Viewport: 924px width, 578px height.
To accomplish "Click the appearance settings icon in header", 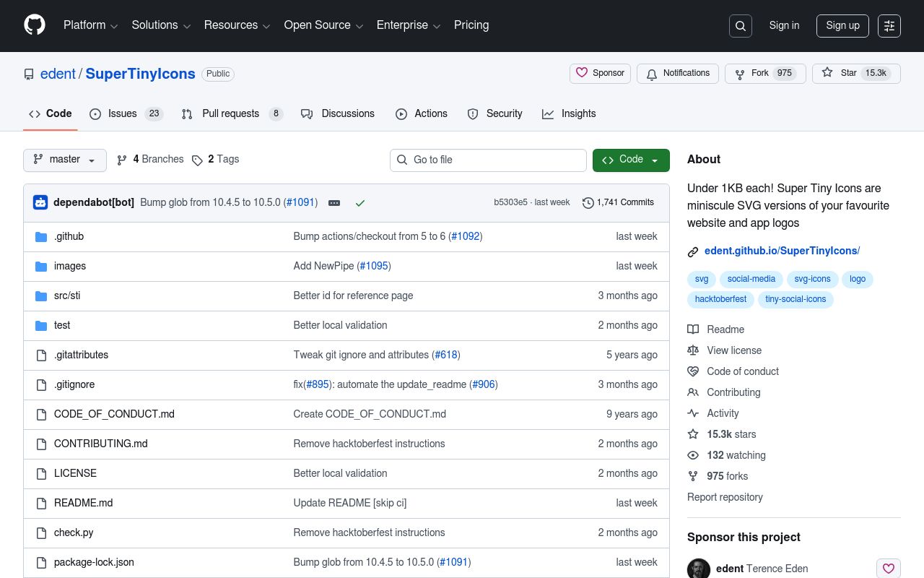I will (x=889, y=26).
